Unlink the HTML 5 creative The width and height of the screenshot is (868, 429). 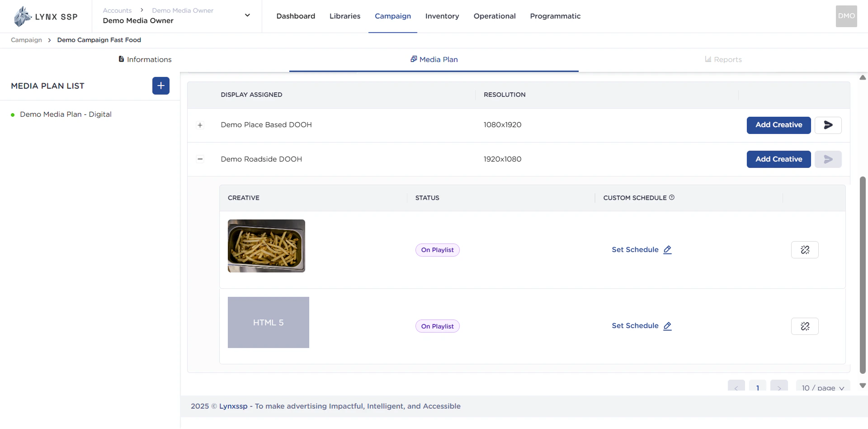(805, 326)
